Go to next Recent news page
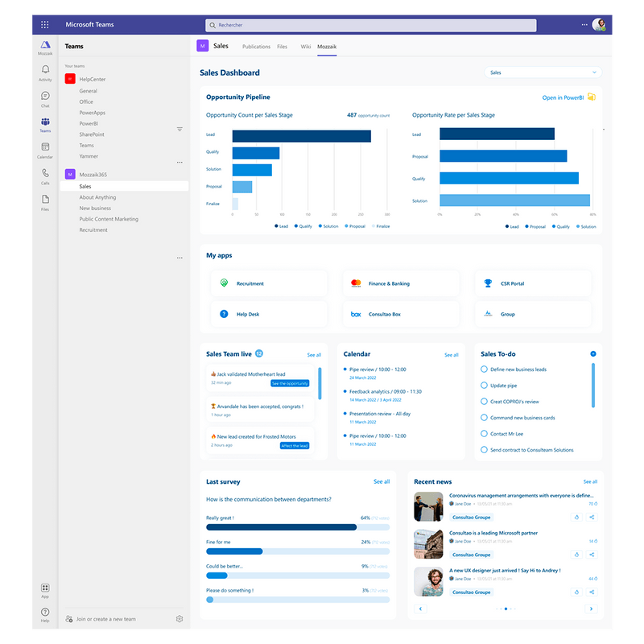644x644 pixels. (592, 609)
